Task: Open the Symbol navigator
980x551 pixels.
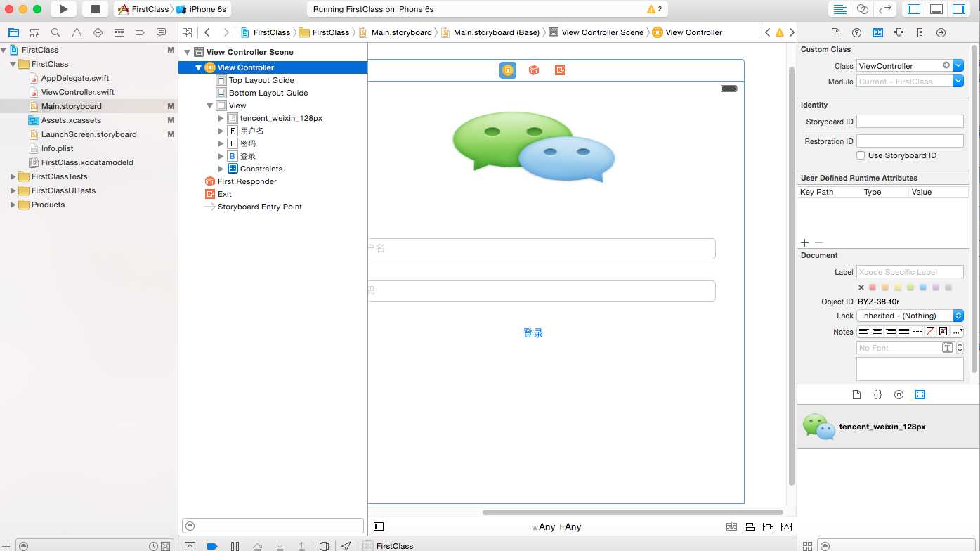Action: (x=34, y=32)
